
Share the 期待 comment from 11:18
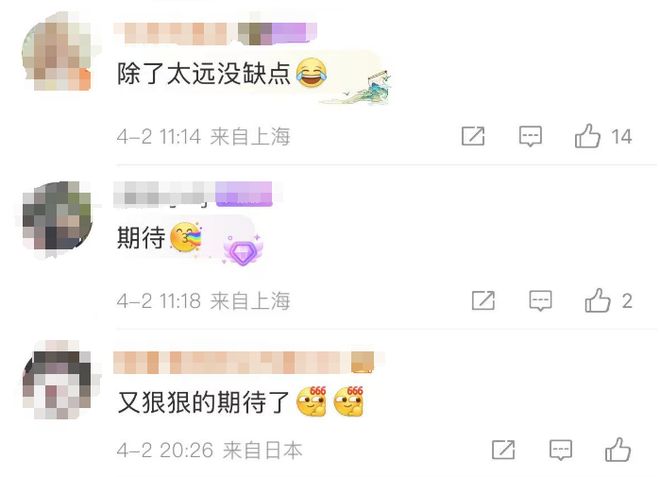(x=483, y=301)
